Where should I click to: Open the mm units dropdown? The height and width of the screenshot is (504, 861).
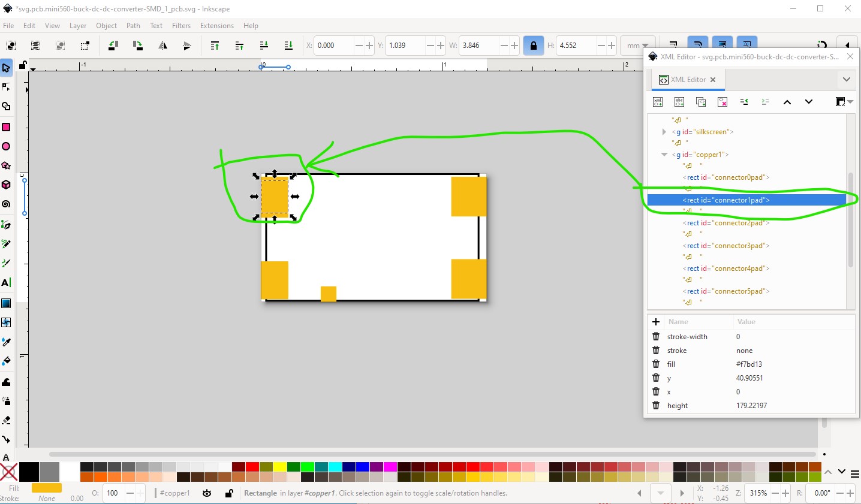click(637, 46)
